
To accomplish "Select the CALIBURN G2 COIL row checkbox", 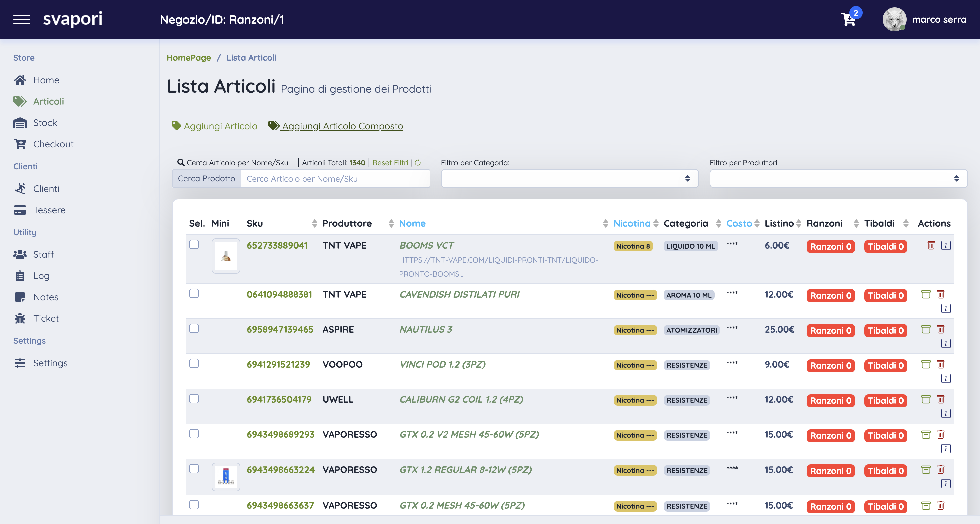I will pyautogui.click(x=194, y=398).
